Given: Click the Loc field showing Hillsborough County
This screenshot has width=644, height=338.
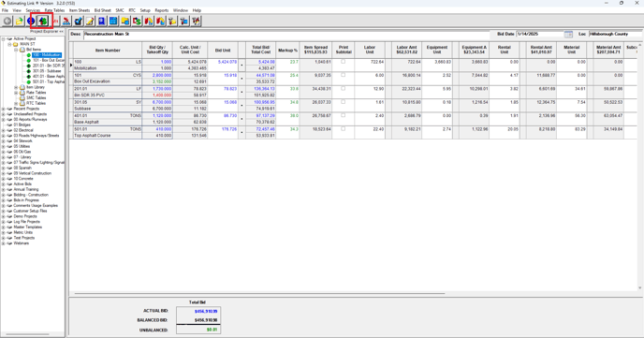Looking at the screenshot, I should [616, 34].
